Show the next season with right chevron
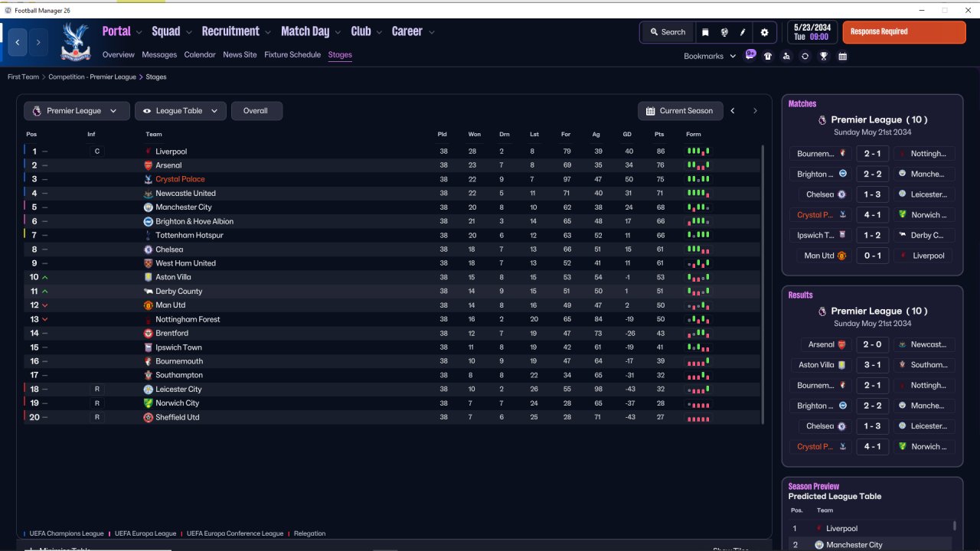The height and width of the screenshot is (551, 980). point(755,111)
